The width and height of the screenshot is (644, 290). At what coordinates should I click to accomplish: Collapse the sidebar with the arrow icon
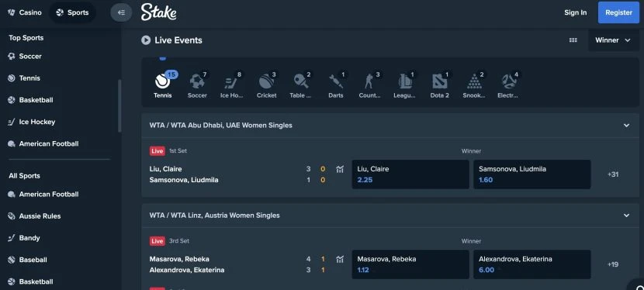coord(121,12)
